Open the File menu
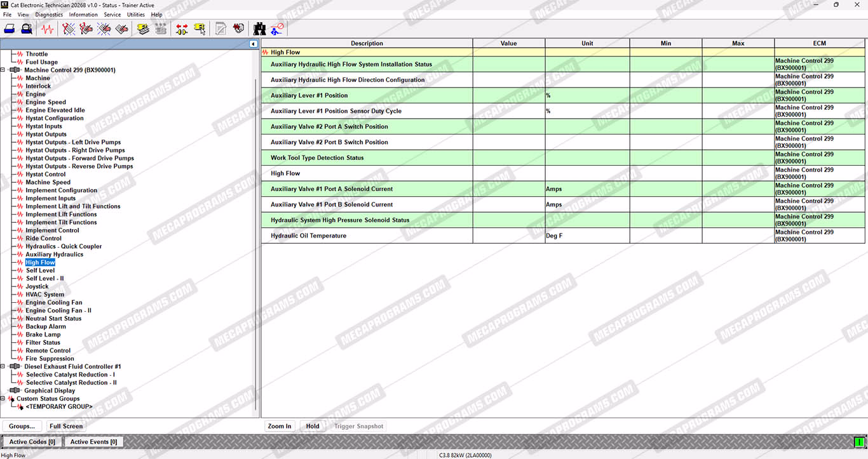 point(8,15)
